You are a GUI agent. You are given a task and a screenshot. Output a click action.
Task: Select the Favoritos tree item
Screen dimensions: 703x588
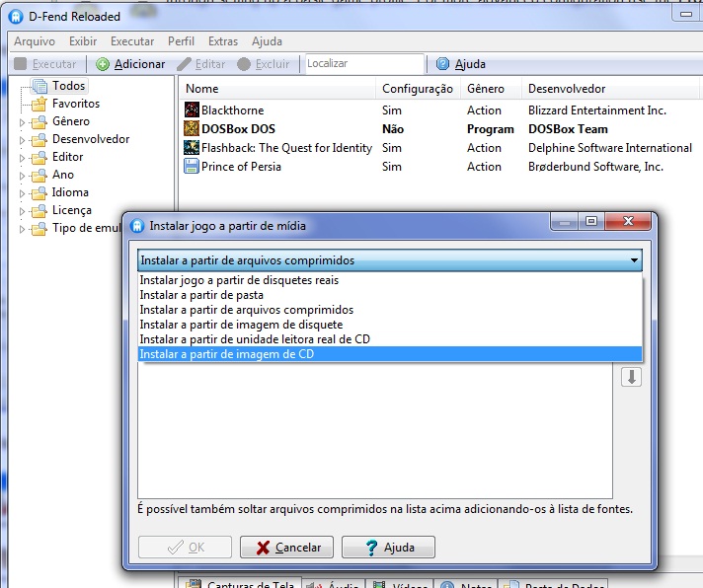point(76,104)
